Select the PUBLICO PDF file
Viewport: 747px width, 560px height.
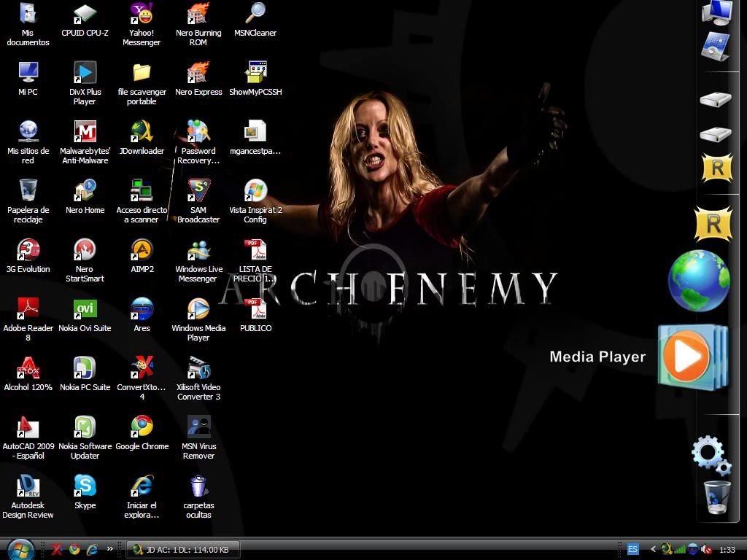(x=255, y=315)
